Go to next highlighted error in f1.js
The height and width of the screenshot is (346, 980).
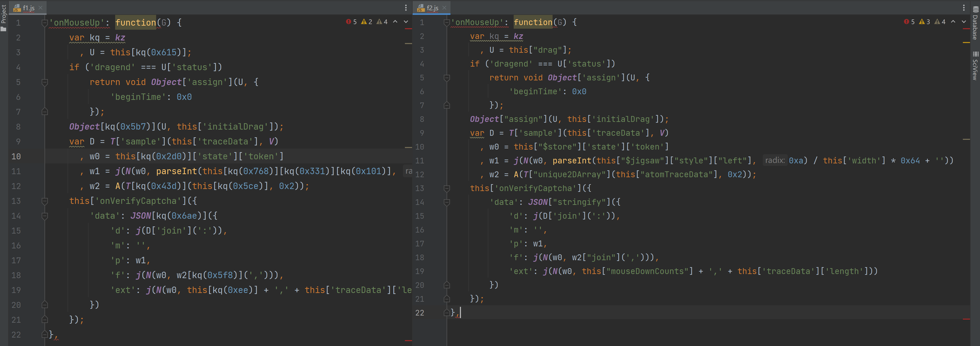(x=406, y=22)
